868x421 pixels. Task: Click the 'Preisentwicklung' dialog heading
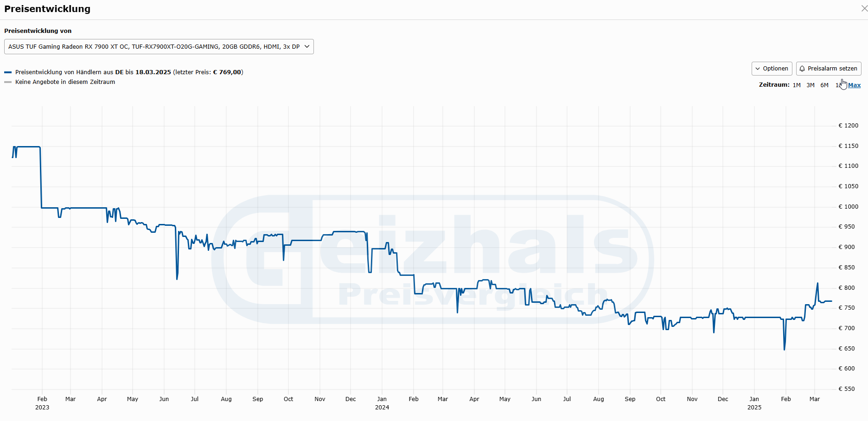(x=47, y=9)
